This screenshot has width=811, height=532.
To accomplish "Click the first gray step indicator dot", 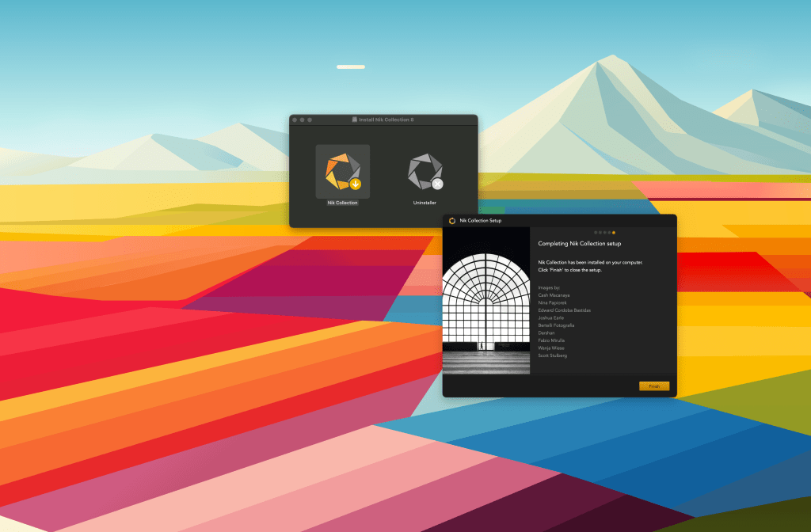I will pos(596,233).
